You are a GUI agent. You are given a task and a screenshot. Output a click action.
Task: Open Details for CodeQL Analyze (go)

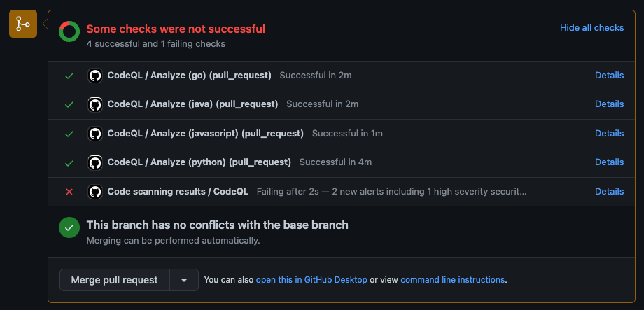pos(609,76)
